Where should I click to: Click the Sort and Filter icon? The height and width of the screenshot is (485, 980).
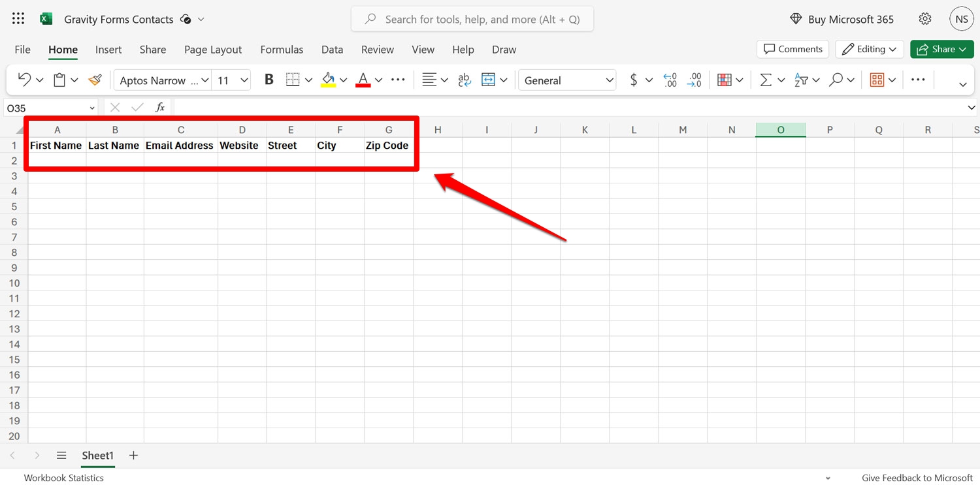tap(801, 80)
